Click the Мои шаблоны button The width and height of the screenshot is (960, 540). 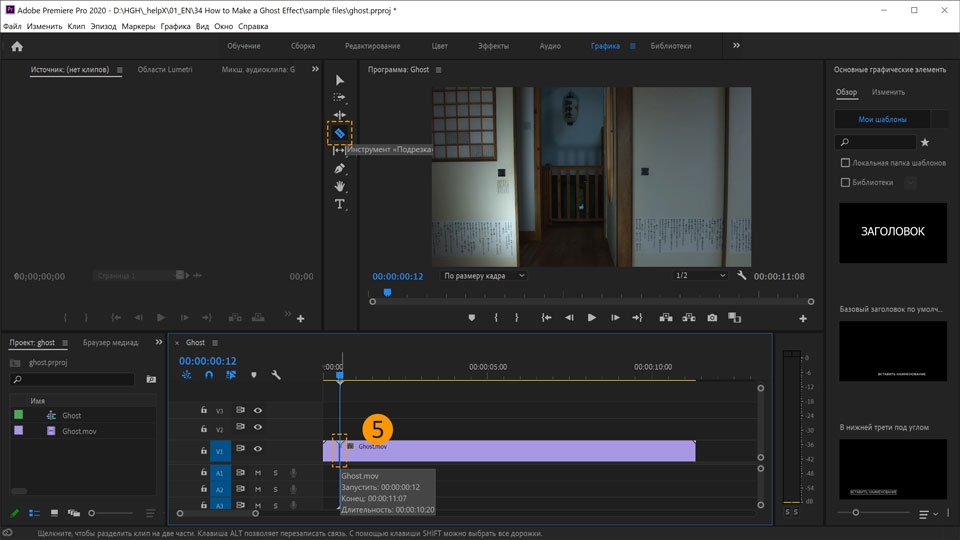pos(883,119)
